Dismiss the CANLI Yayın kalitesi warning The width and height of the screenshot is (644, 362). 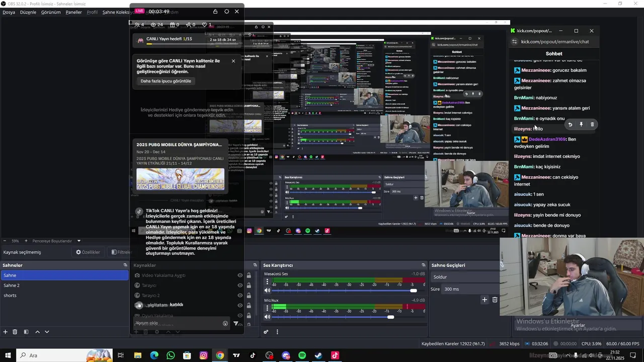(x=233, y=61)
